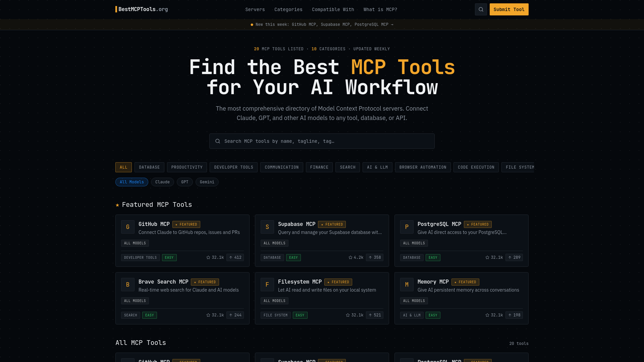Click the B logo of Brave Search MCP

pos(128,285)
